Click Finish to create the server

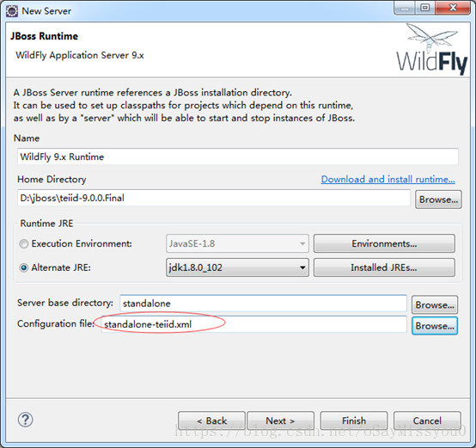click(x=354, y=420)
